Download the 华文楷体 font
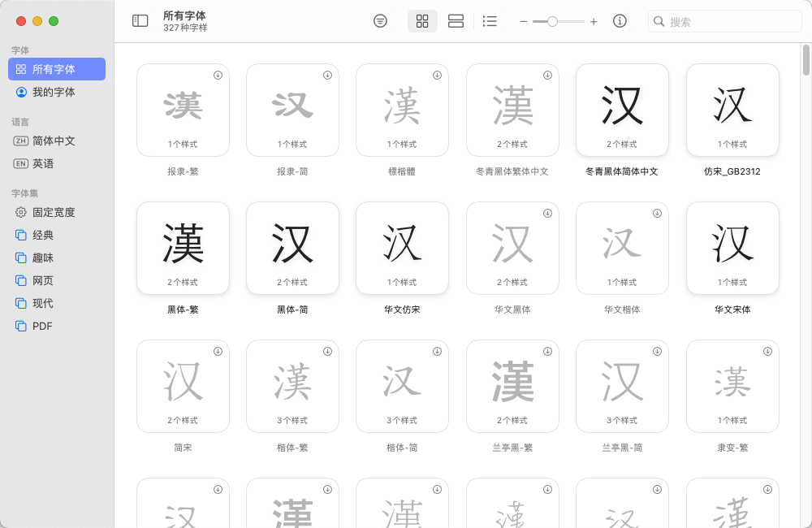812x528 pixels. point(657,213)
